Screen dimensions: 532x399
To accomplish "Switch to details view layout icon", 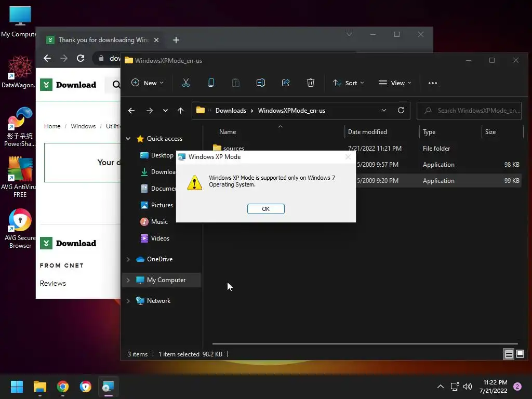I will tap(509, 354).
